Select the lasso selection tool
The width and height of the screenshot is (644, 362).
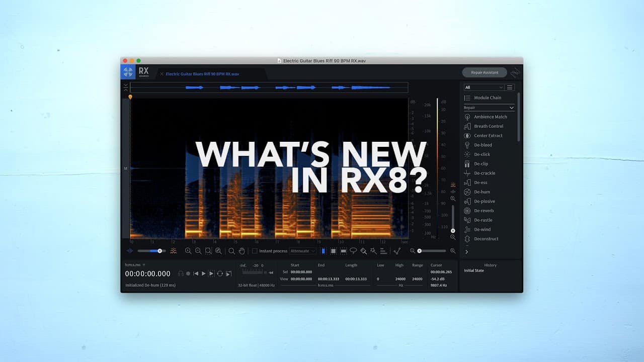pyautogui.click(x=353, y=251)
